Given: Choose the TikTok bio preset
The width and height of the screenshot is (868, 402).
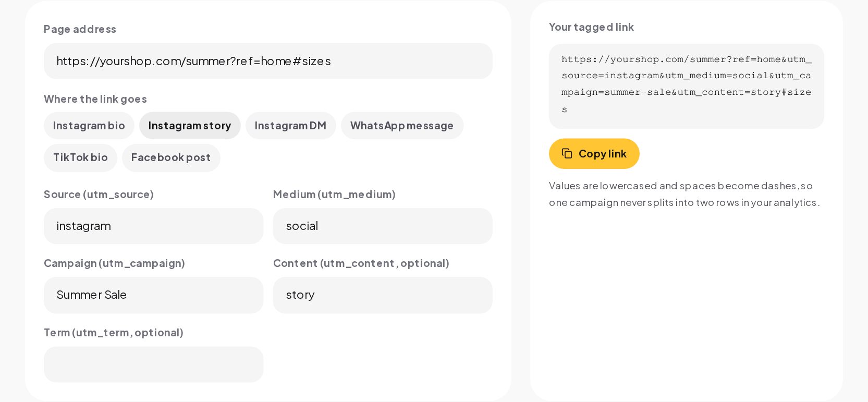Looking at the screenshot, I should pos(80,157).
